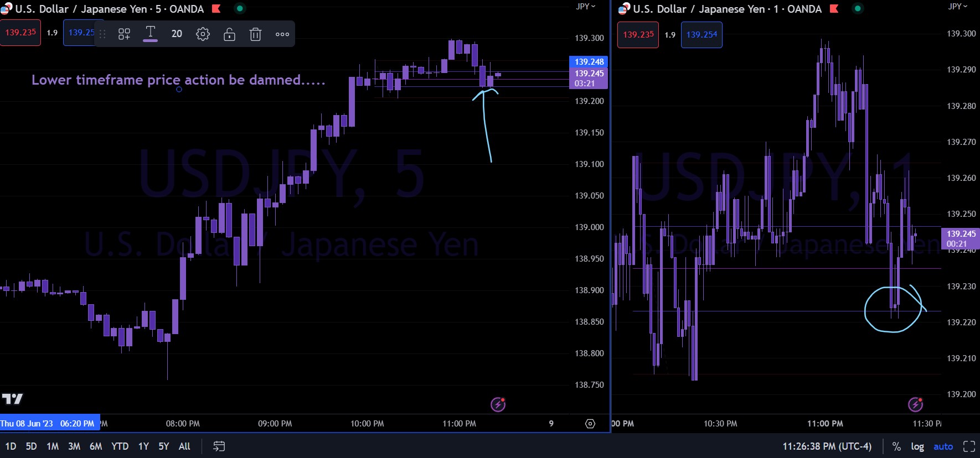Select the 1D time range

pos(11,446)
